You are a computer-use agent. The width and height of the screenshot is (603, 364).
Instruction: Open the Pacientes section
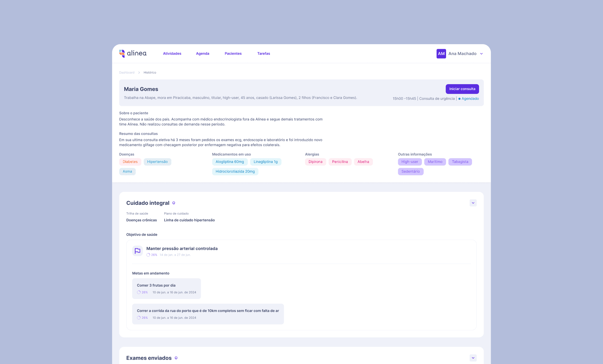pos(233,54)
